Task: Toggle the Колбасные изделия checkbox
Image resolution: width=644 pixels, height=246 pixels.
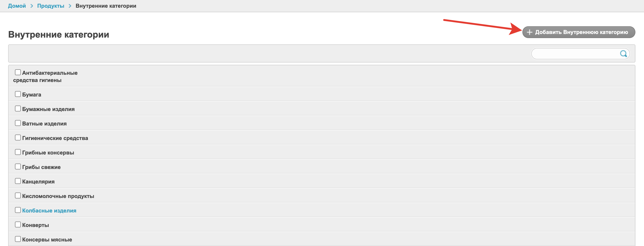Action: (18, 210)
